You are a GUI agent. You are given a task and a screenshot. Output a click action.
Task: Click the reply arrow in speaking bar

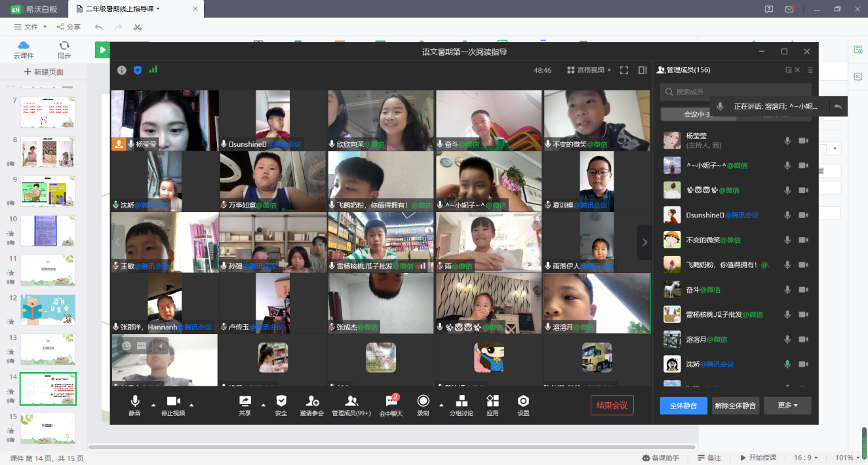click(838, 106)
